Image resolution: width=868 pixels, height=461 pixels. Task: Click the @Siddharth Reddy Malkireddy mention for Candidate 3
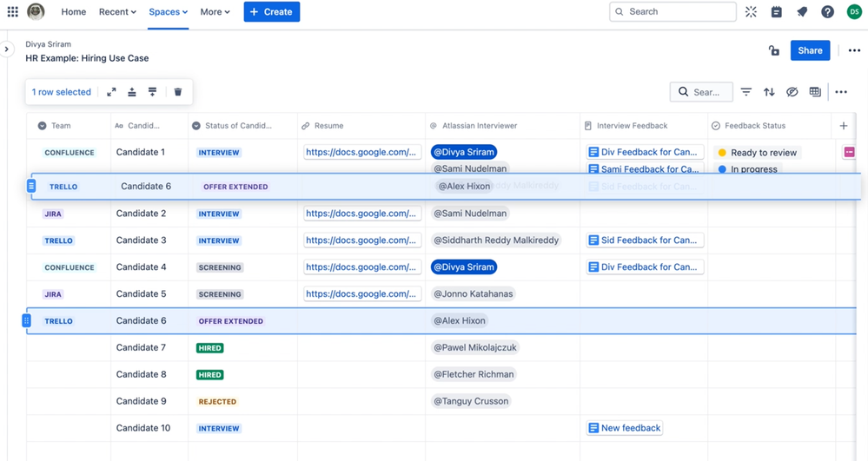click(496, 240)
